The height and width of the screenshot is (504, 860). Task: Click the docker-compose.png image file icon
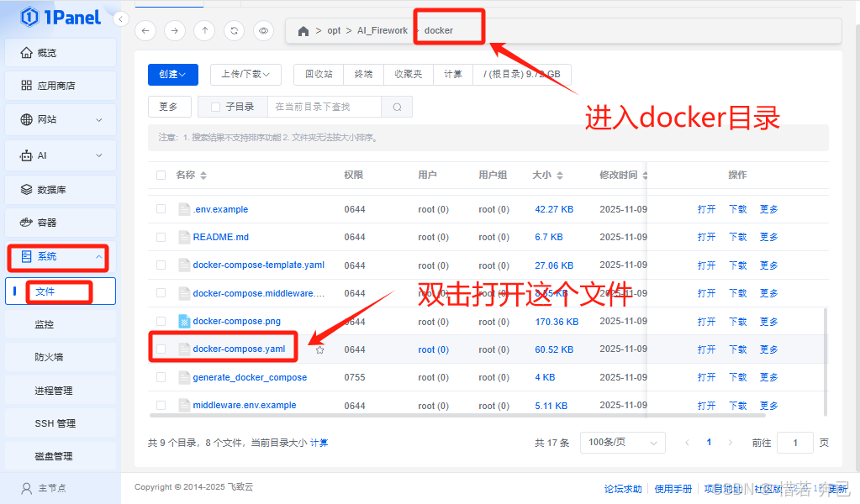(184, 321)
